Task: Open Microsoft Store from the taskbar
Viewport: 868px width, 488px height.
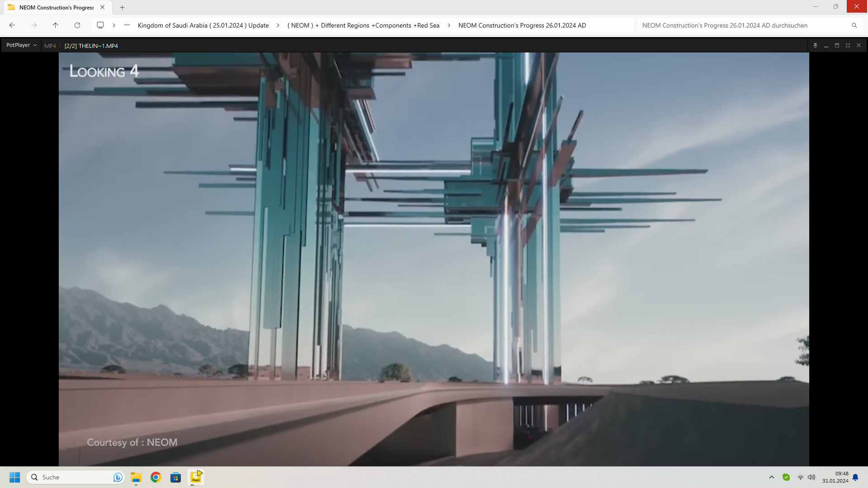Action: tap(176, 477)
